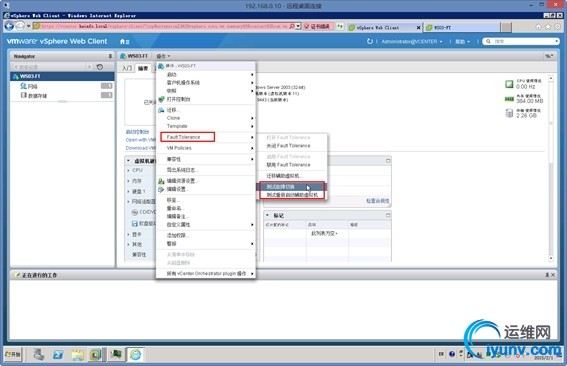Click the Navigator history clock icon
The image size is (567, 366).
(100, 67)
